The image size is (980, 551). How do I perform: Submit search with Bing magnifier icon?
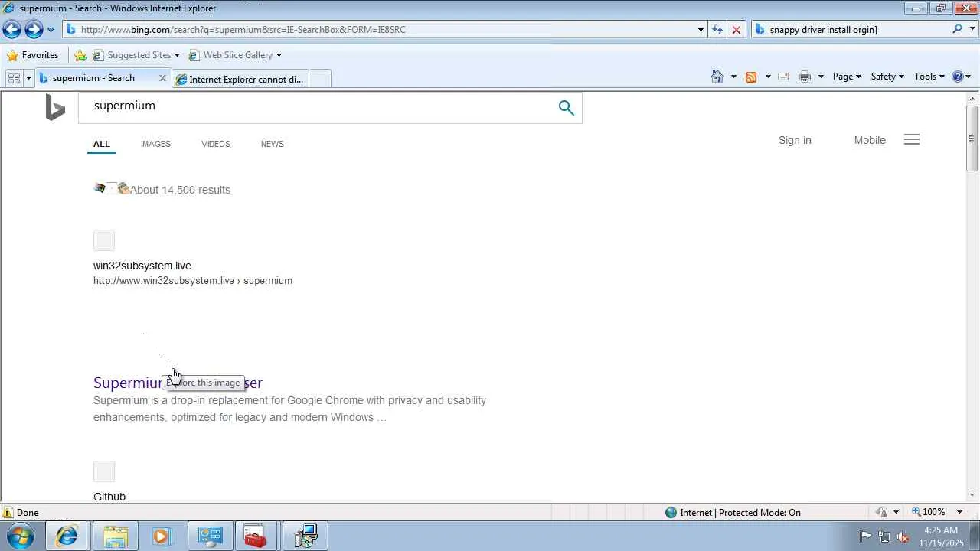point(566,108)
